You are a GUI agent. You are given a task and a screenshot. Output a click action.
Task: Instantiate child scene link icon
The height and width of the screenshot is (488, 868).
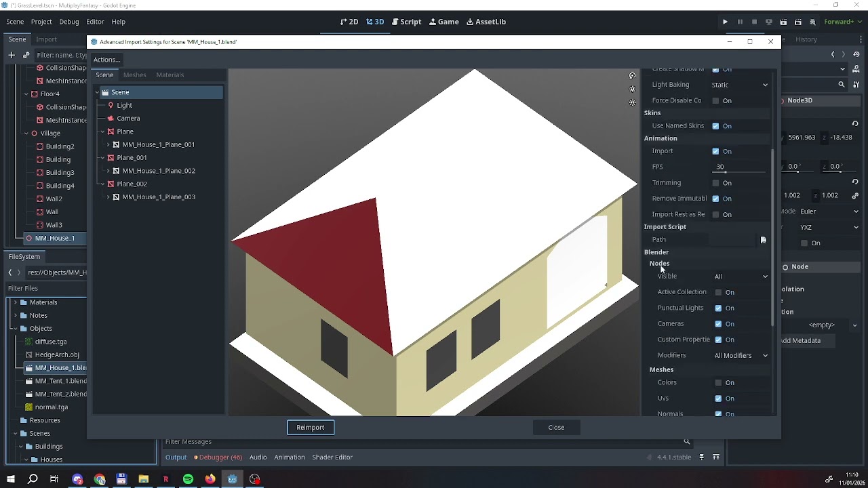26,55
